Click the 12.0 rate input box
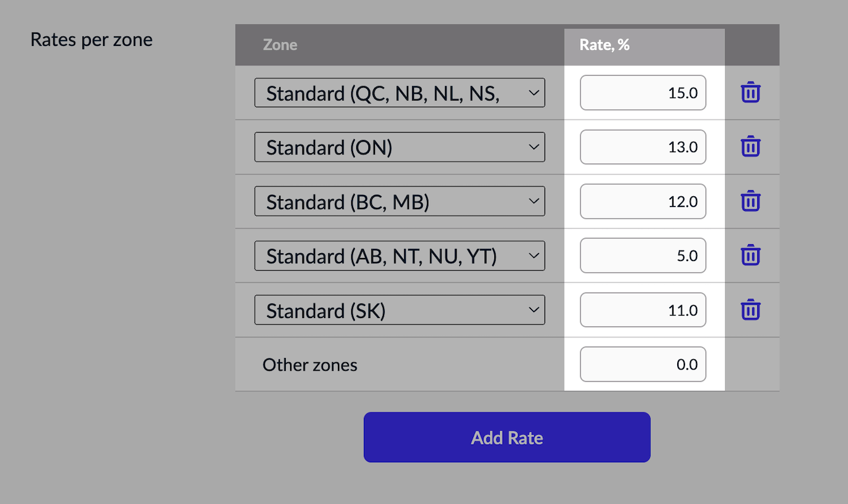The image size is (848, 504). [x=643, y=201]
